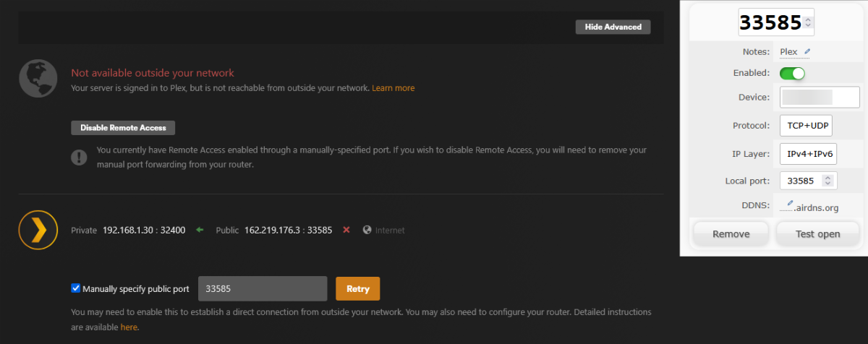Viewport: 868px width, 344px height.
Task: Click the red X connection failure icon
Action: click(x=346, y=230)
